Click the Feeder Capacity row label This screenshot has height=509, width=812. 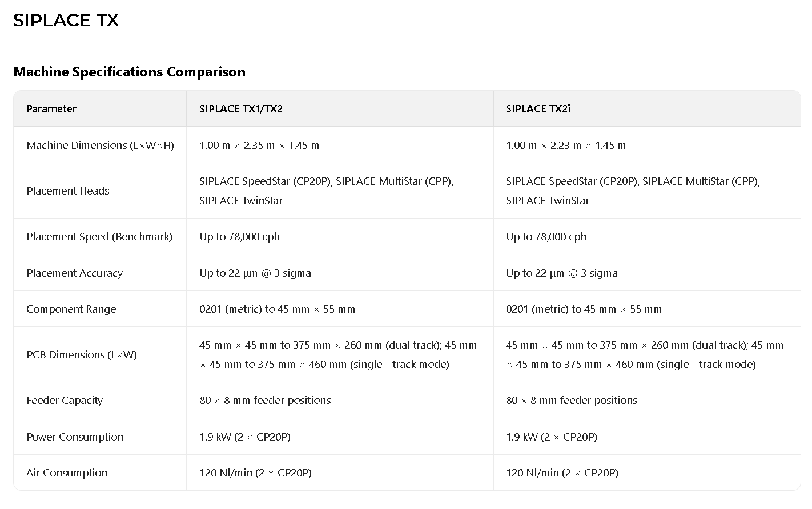(x=65, y=401)
